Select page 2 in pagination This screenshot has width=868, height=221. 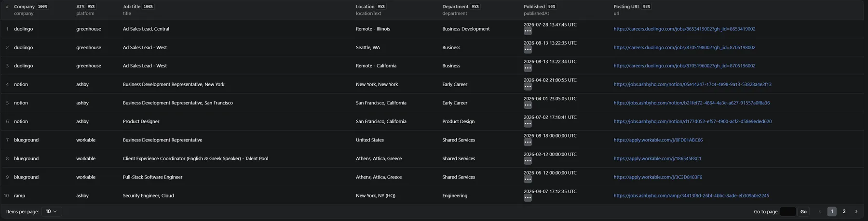[x=844, y=211]
